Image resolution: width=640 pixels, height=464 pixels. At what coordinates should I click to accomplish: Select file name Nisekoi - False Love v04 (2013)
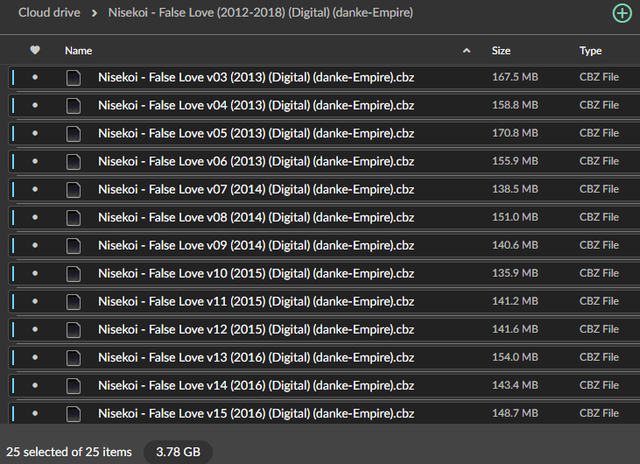pyautogui.click(x=256, y=106)
